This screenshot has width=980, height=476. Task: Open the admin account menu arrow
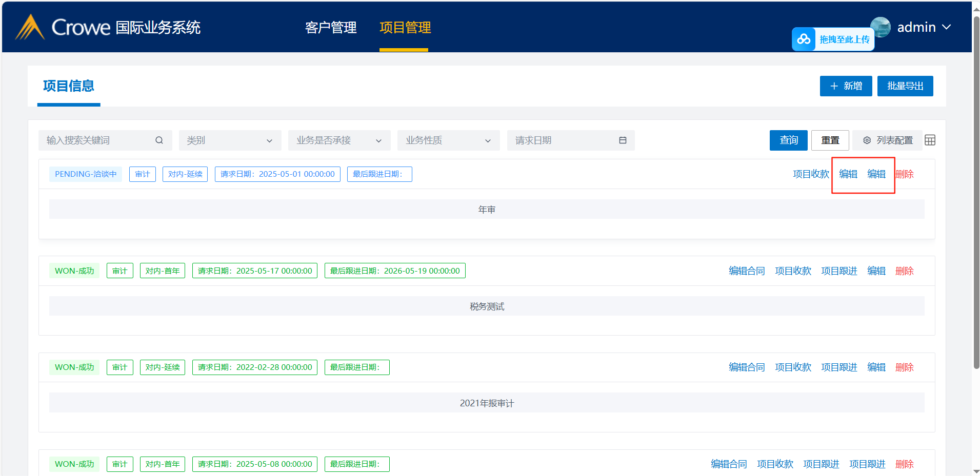click(x=947, y=27)
